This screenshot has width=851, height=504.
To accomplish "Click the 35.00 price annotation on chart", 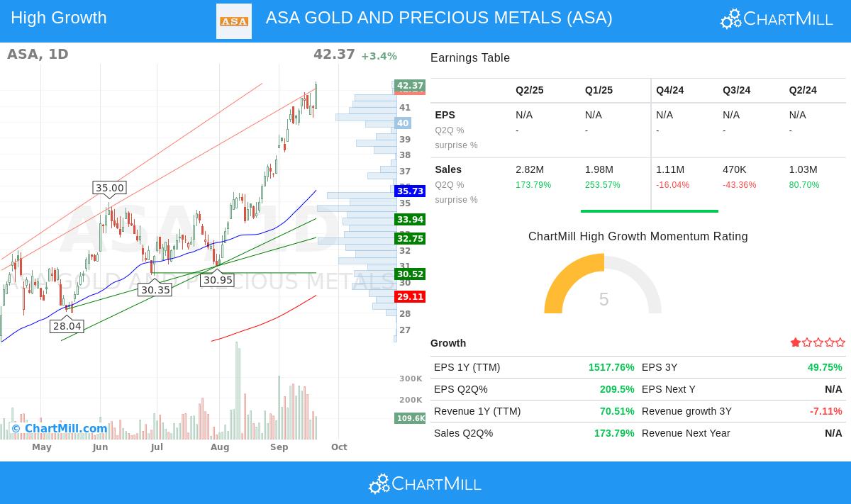I will [x=109, y=188].
